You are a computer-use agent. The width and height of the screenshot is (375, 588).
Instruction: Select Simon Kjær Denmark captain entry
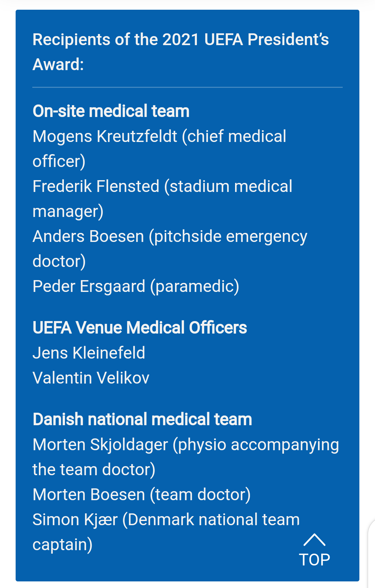166,532
